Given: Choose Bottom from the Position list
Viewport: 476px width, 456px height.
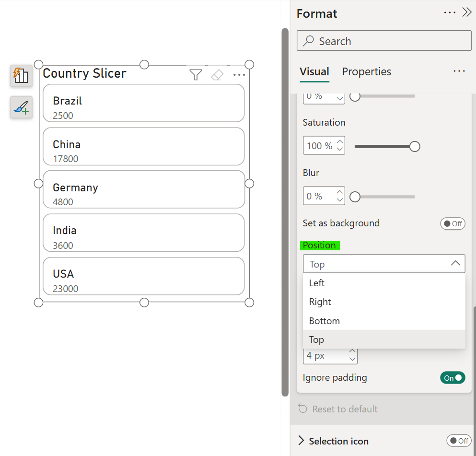Looking at the screenshot, I should [x=325, y=321].
